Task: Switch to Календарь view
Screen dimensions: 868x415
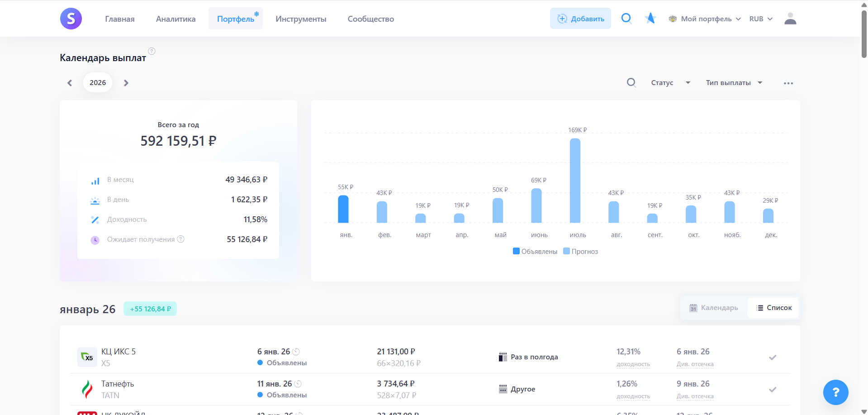Action: click(714, 308)
